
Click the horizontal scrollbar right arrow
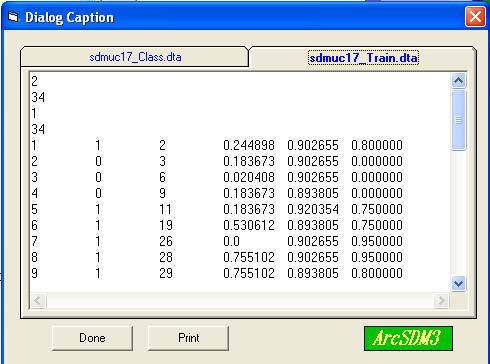click(x=441, y=301)
